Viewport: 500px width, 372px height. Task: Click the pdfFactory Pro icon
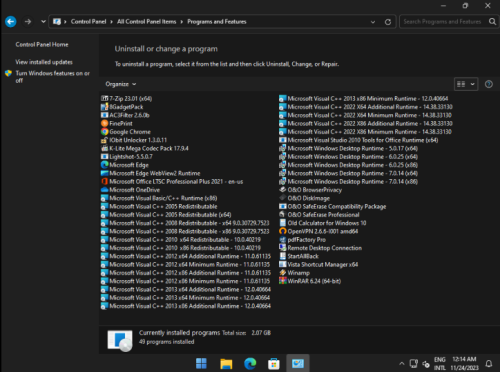[283, 239]
